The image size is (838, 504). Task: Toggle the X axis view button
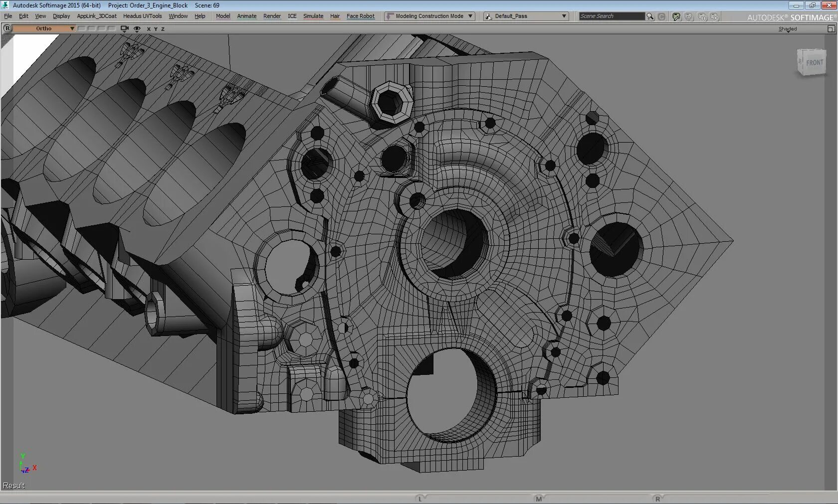click(x=149, y=29)
